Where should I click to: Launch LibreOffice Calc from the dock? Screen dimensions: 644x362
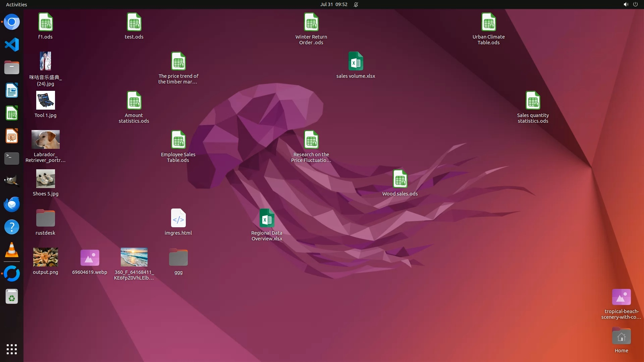(12, 113)
